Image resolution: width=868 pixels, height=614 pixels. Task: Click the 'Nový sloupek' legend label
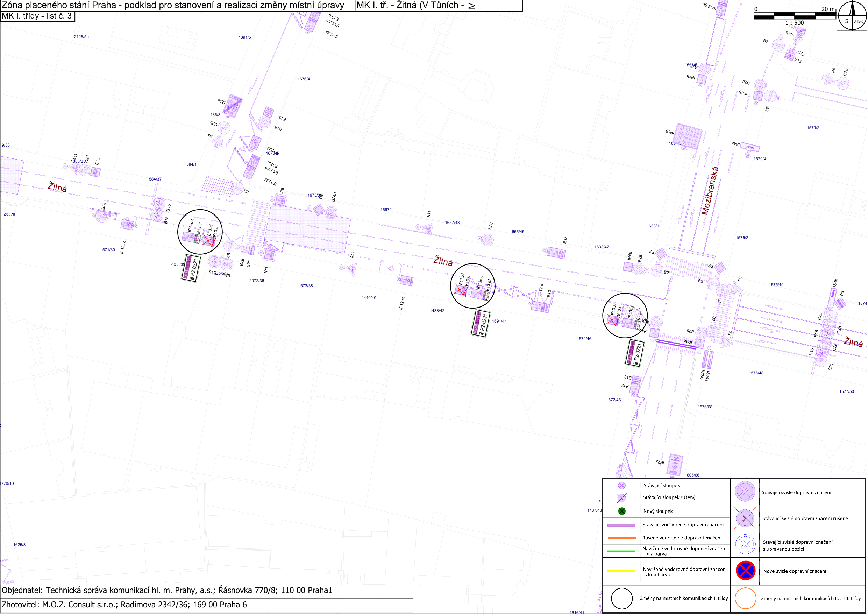(658, 511)
